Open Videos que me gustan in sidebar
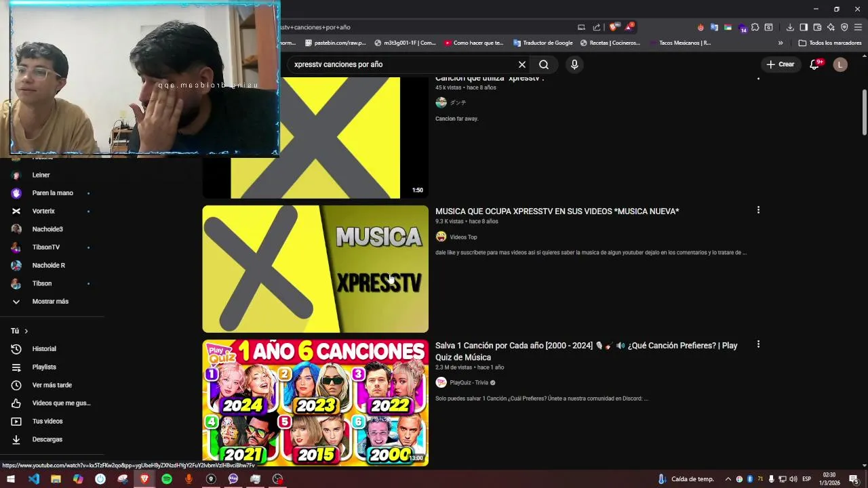 61,403
